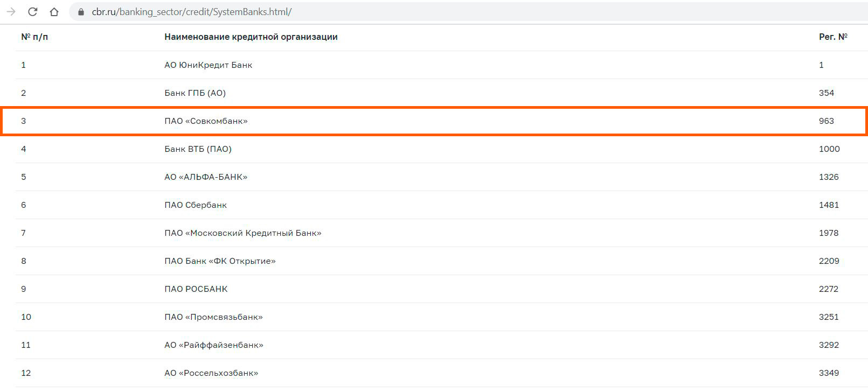The height and width of the screenshot is (392, 868).
Task: Select 'АО «Райффайзенбанк»' name cell
Action: click(x=214, y=345)
